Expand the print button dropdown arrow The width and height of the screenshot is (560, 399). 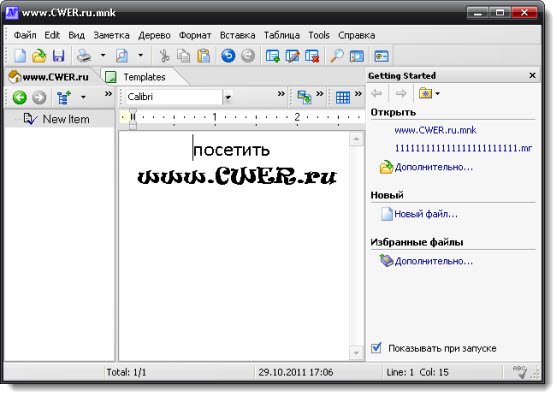103,55
